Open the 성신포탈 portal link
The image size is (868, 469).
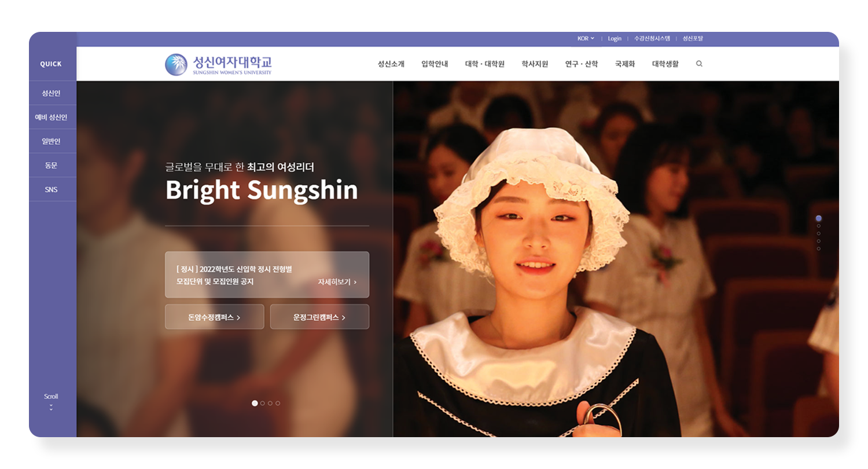(693, 39)
